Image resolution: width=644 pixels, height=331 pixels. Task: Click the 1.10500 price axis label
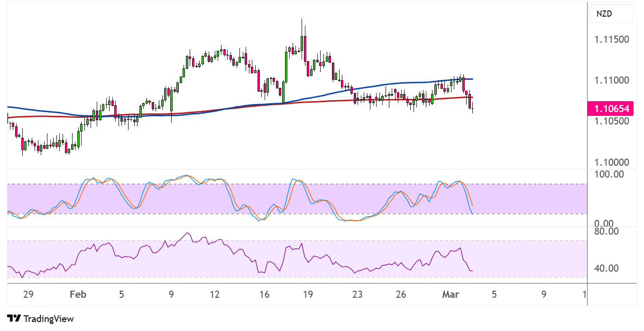click(x=612, y=121)
